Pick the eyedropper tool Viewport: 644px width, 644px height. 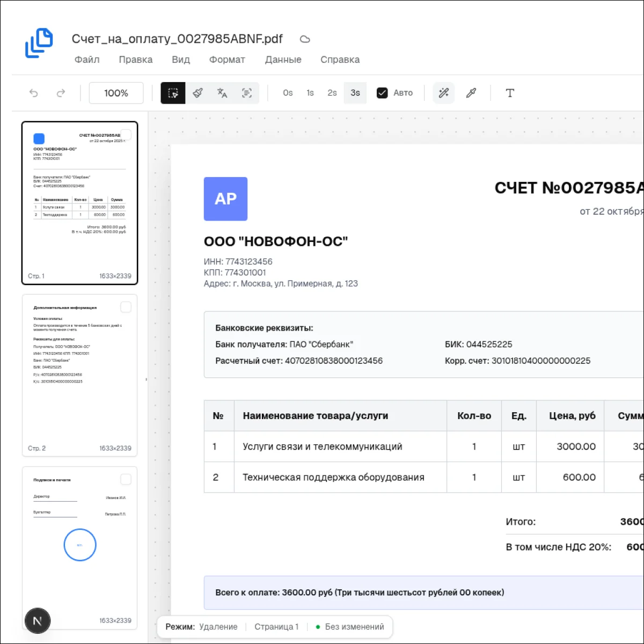coord(471,93)
